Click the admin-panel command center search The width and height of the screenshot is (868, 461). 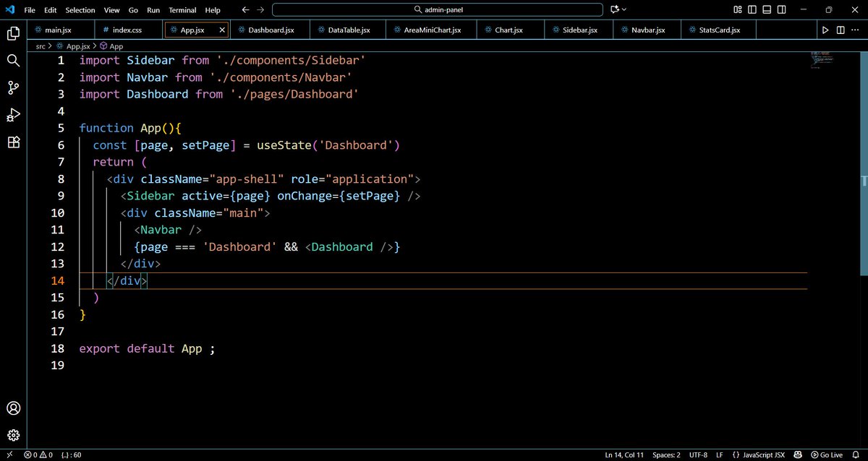[437, 10]
